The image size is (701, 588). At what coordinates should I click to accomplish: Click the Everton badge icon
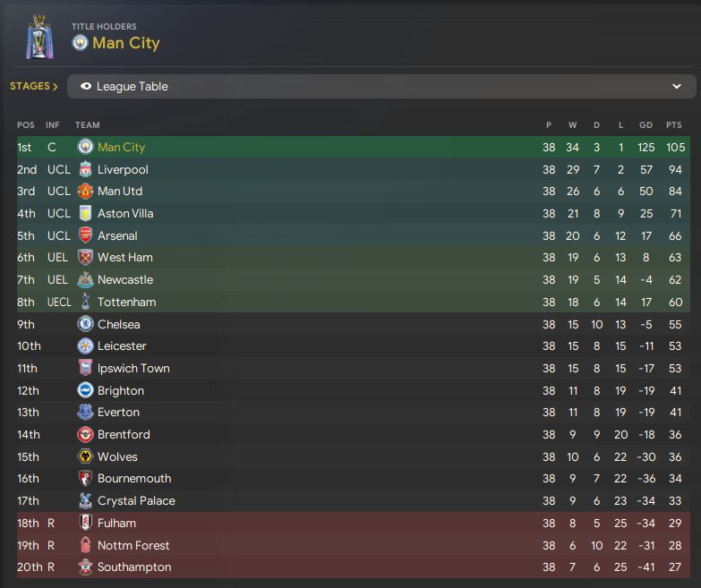pos(85,412)
